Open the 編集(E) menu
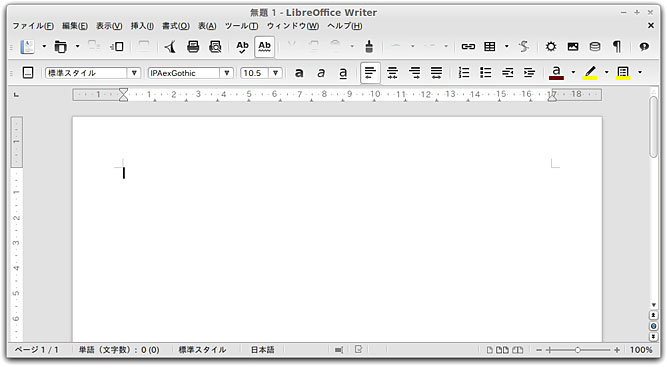This screenshot has height=368, width=667. pos(75,26)
